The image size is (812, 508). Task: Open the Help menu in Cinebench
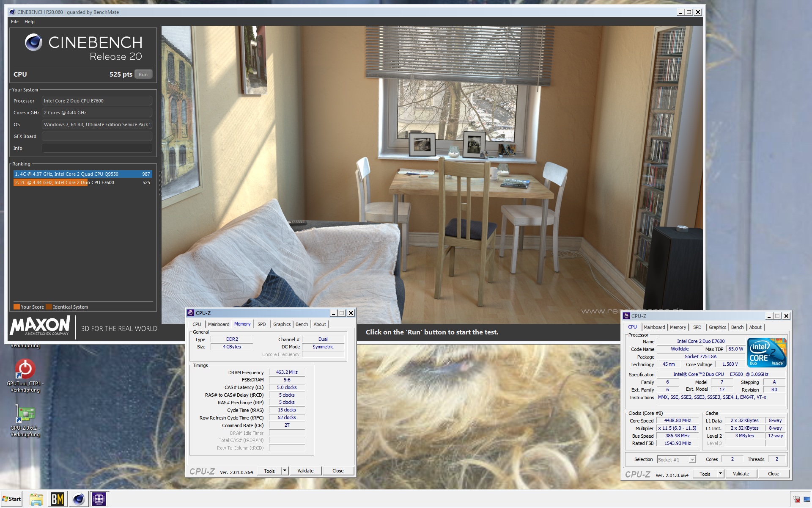click(x=29, y=22)
